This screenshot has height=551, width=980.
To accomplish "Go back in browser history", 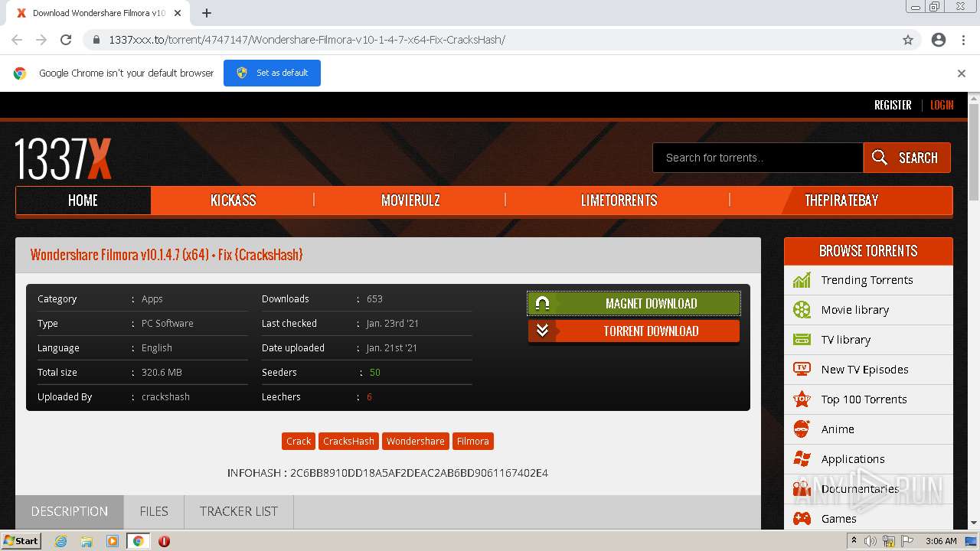I will pos(17,40).
